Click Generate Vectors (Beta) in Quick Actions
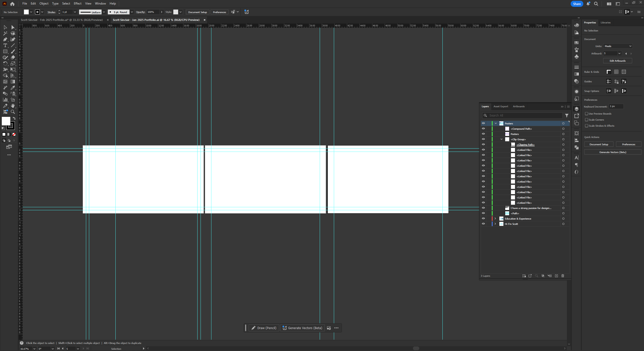This screenshot has width=644, height=351. (x=613, y=152)
